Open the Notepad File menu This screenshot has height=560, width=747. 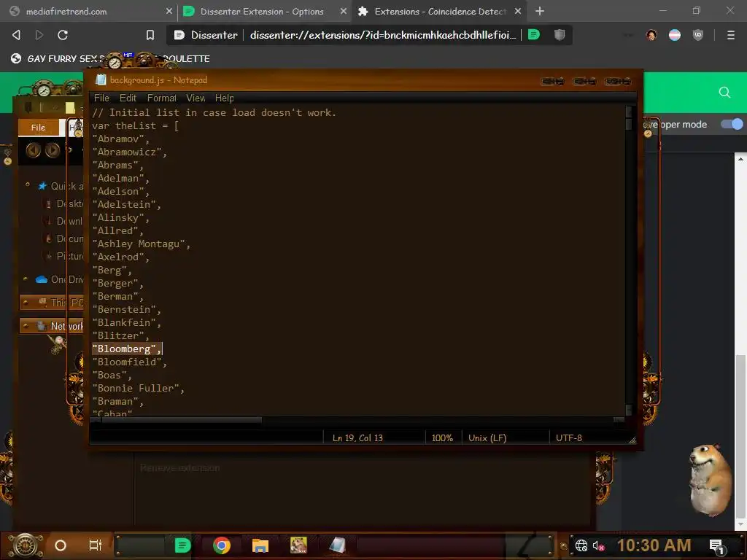pos(101,98)
